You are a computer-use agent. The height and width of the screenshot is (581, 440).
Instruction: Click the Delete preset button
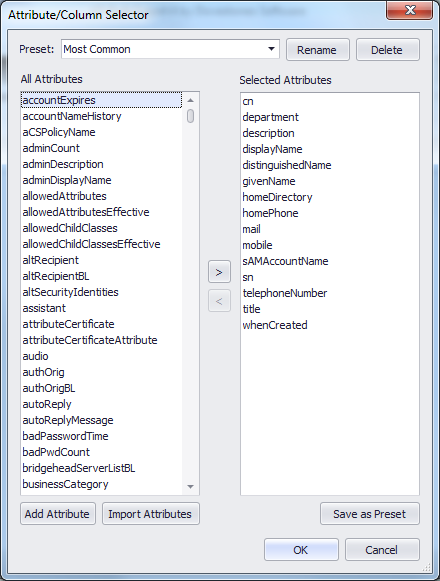point(388,50)
